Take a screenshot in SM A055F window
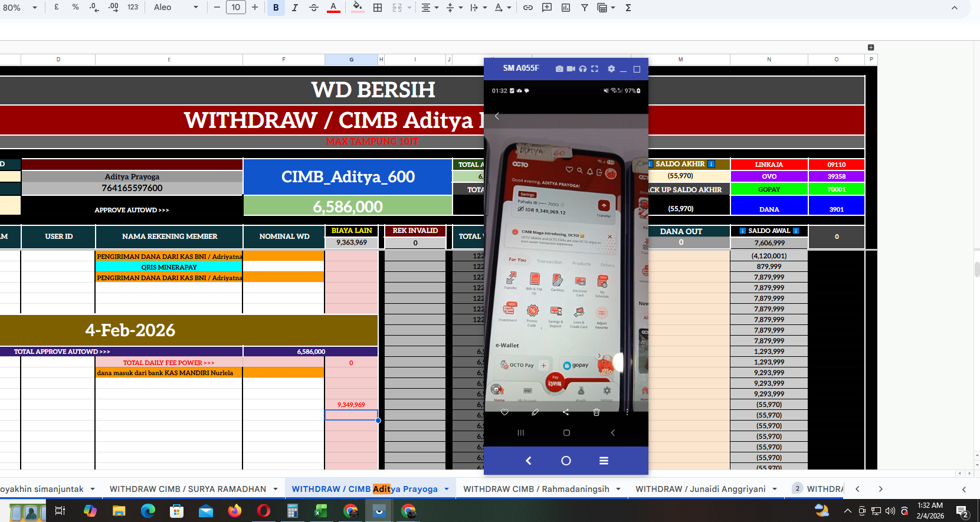This screenshot has height=522, width=980. (559, 69)
